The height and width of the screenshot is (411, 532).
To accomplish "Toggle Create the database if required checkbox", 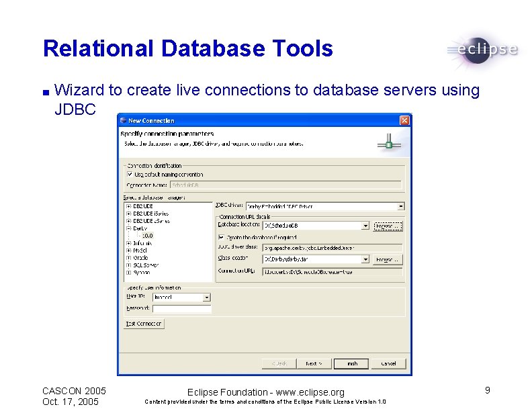I will coord(221,237).
